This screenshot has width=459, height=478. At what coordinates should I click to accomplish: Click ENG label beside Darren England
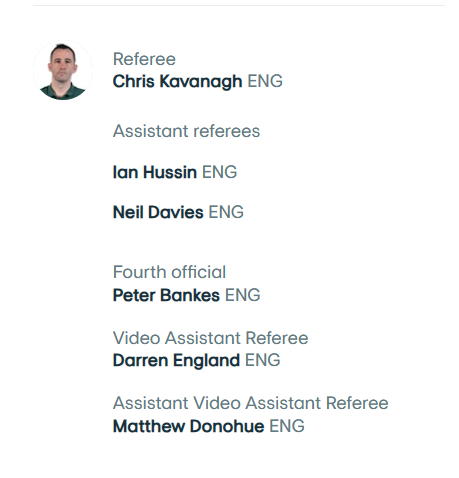[263, 360]
